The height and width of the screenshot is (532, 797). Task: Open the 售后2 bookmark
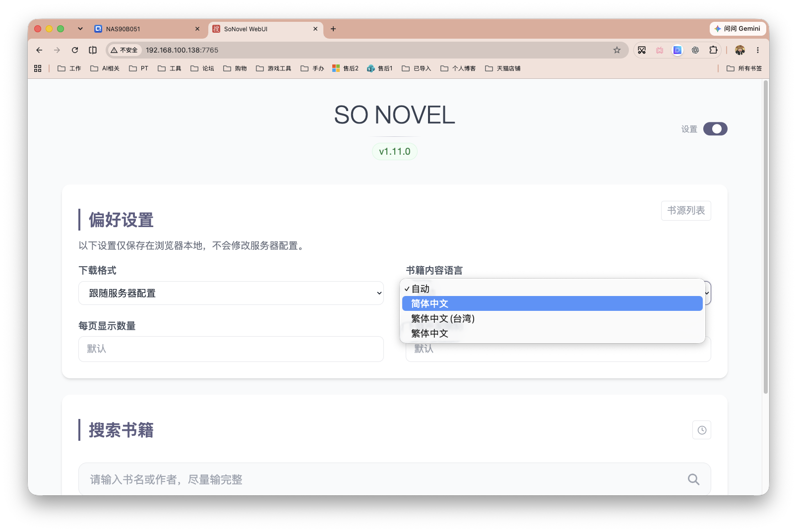coord(345,68)
